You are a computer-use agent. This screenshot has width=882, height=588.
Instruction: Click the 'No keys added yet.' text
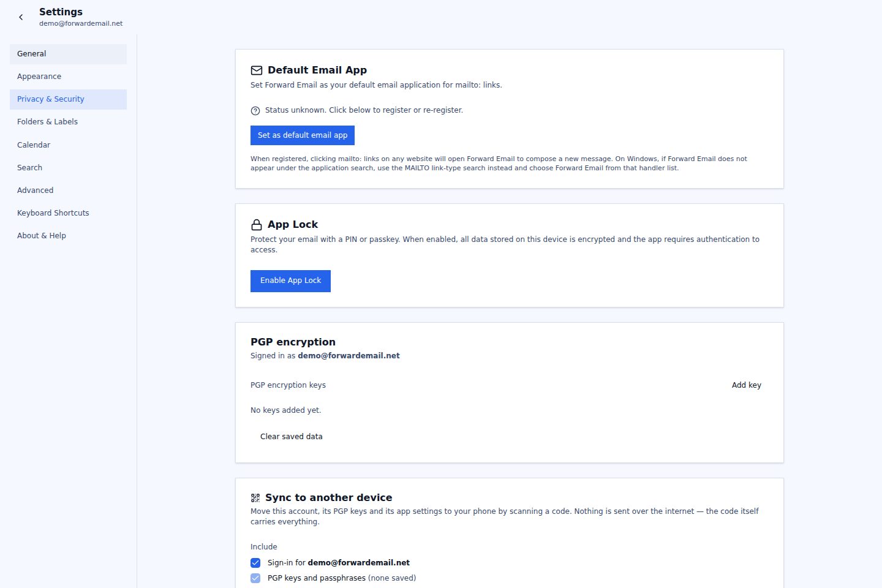coord(285,410)
